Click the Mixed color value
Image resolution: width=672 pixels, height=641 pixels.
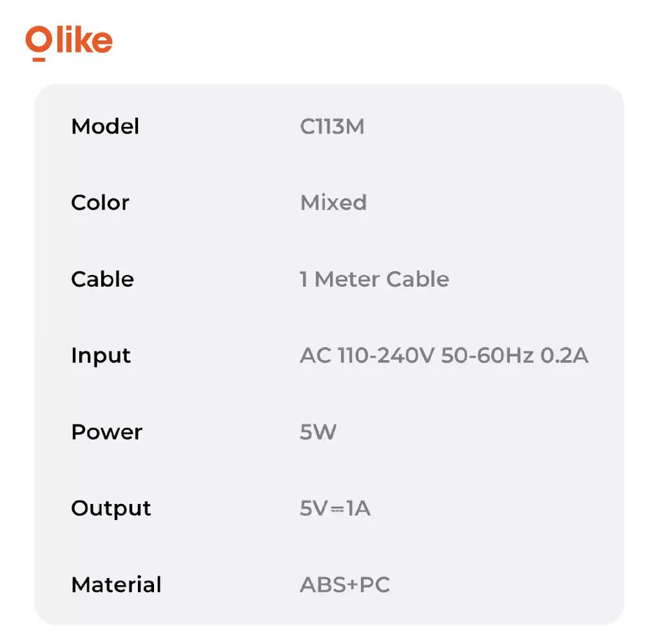[333, 202]
